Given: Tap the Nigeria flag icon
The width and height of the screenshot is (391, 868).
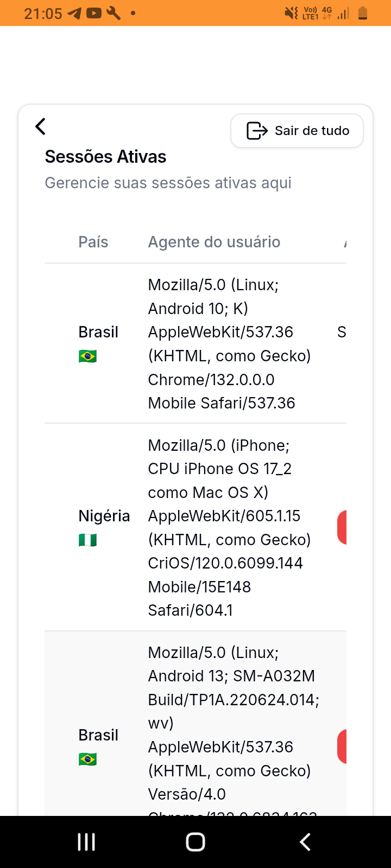Looking at the screenshot, I should [87, 540].
